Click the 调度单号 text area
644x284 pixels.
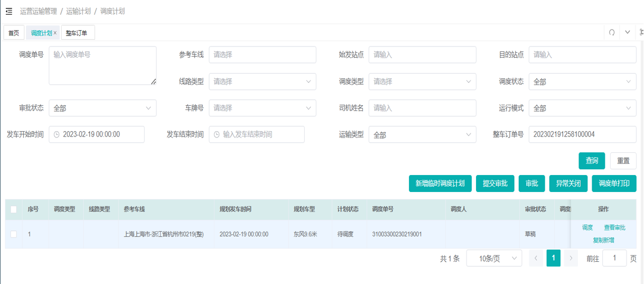(x=102, y=66)
